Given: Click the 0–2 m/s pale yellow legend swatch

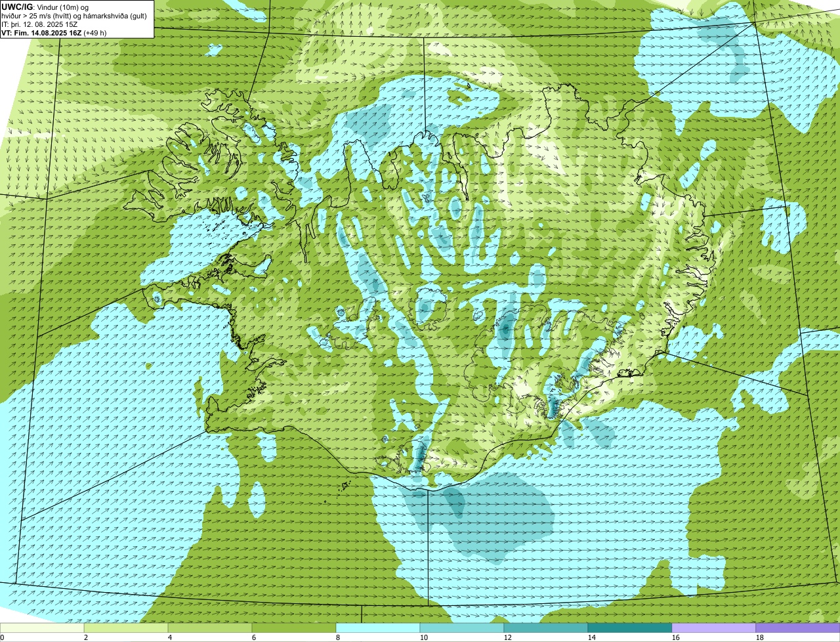Looking at the screenshot, I should 42,628.
